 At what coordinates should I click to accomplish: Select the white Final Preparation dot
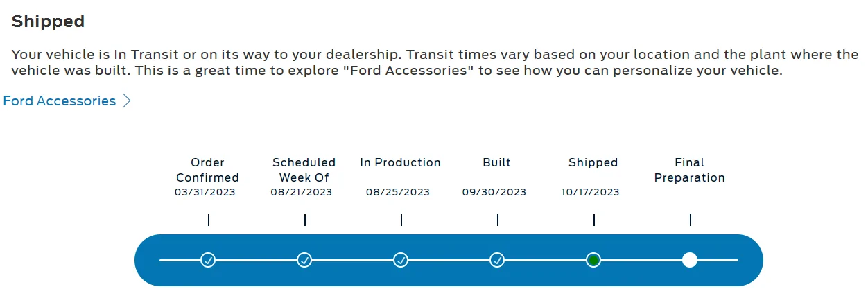point(689,260)
